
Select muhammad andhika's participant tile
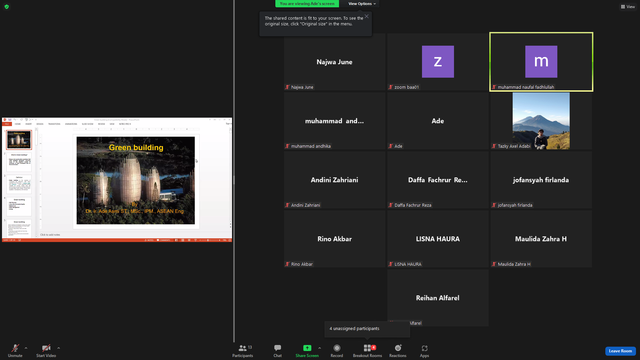(x=335, y=121)
